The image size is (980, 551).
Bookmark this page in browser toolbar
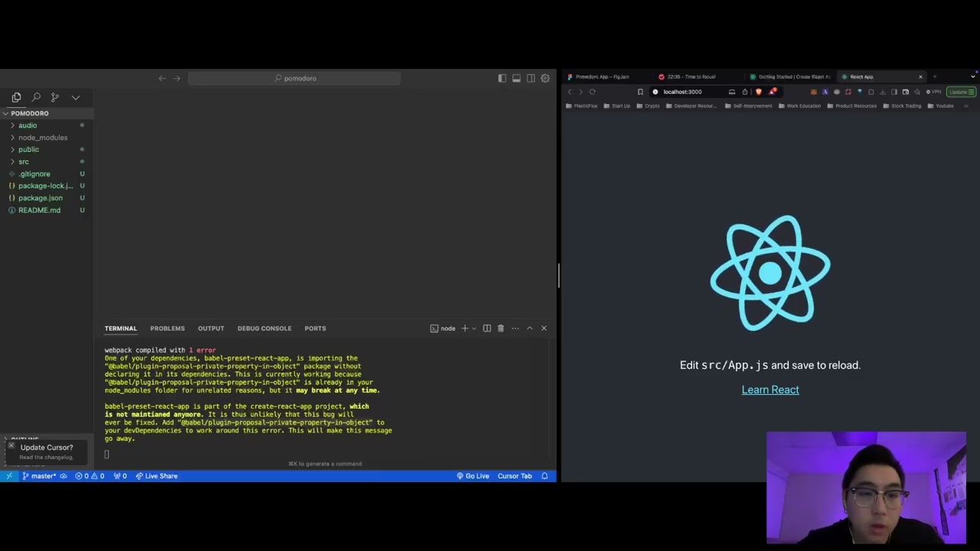point(640,92)
